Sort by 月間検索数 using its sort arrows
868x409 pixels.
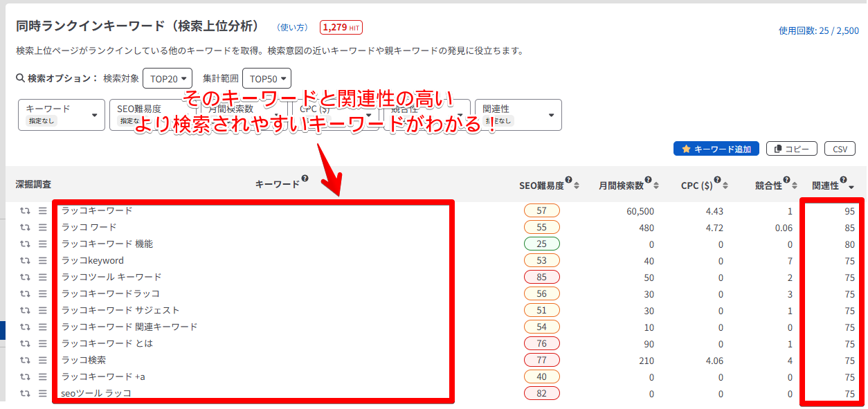[655, 185]
